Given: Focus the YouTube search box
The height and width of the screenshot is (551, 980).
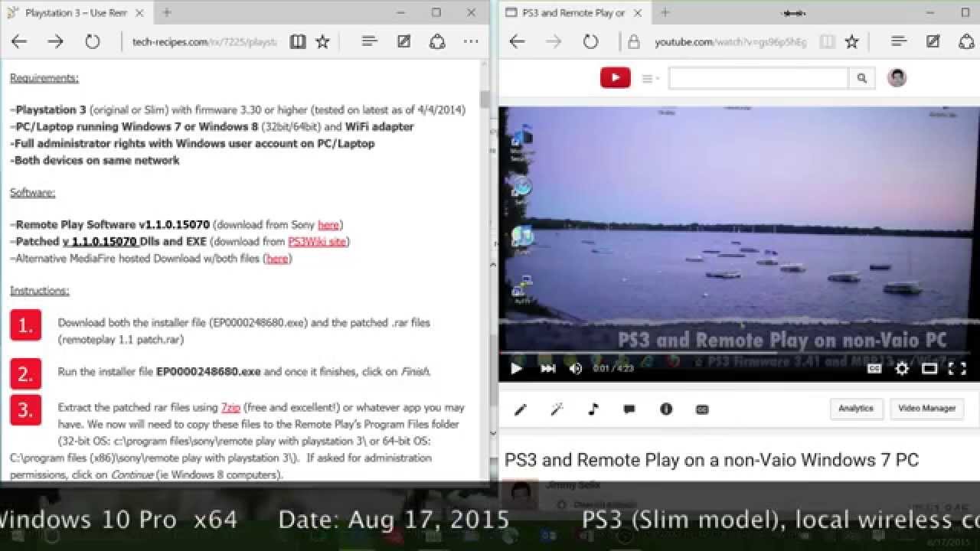Looking at the screenshot, I should point(758,77).
